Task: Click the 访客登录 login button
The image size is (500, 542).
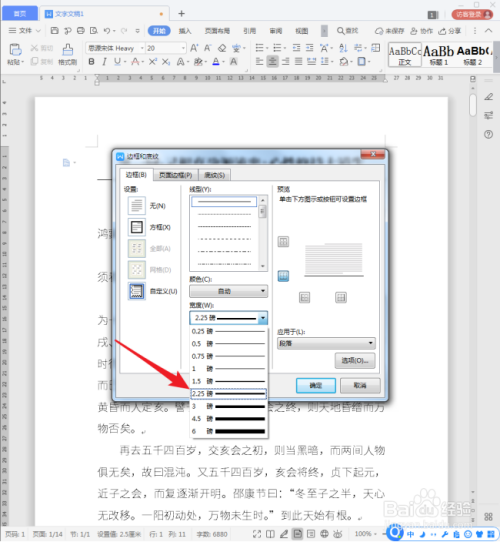Action: [472, 14]
